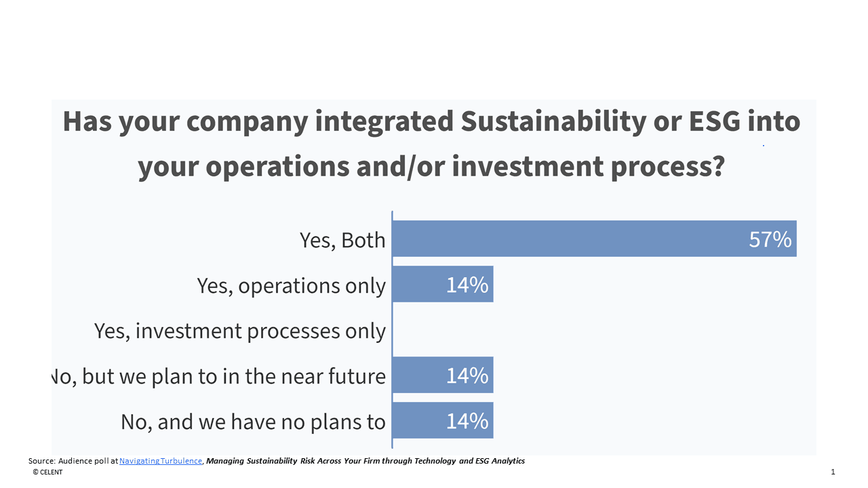Screen dimensions: 868x488
Task: Click the 14% value on near future bar
Action: [x=467, y=375]
